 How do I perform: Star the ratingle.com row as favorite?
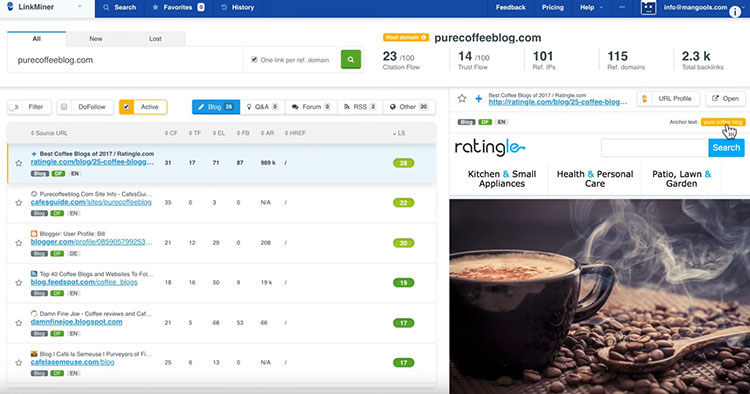19,163
